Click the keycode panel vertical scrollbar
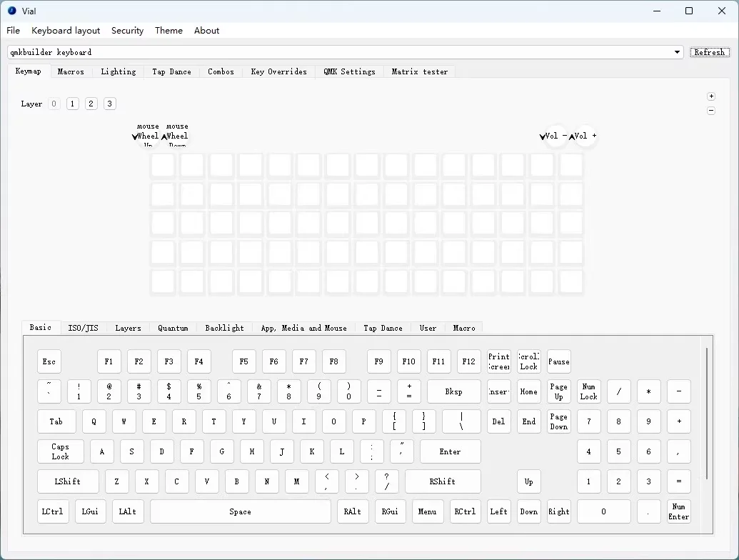Screen dimensions: 739x560 click(706, 414)
